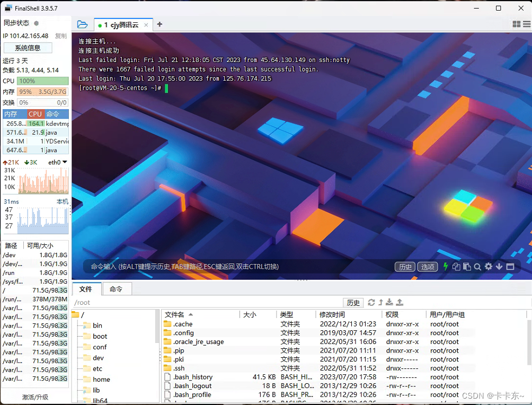Switch to the 命令 tab
Image resolution: width=532 pixels, height=405 pixels.
click(x=117, y=289)
